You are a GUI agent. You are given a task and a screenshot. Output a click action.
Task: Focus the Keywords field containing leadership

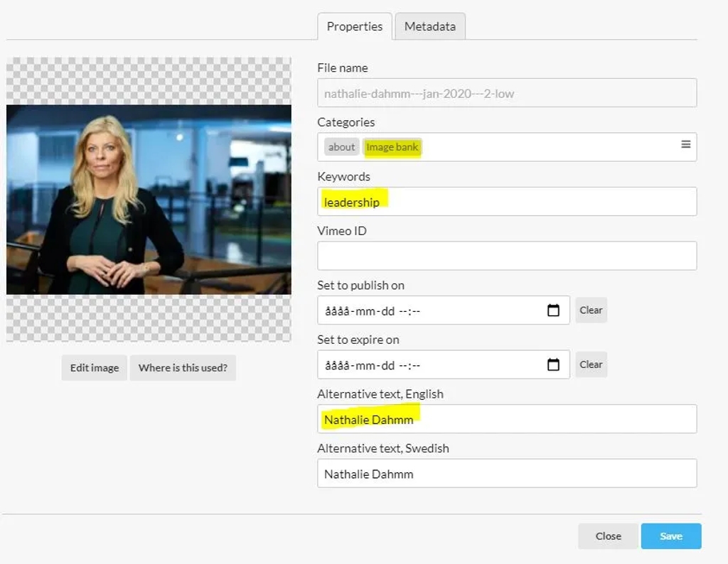point(507,202)
